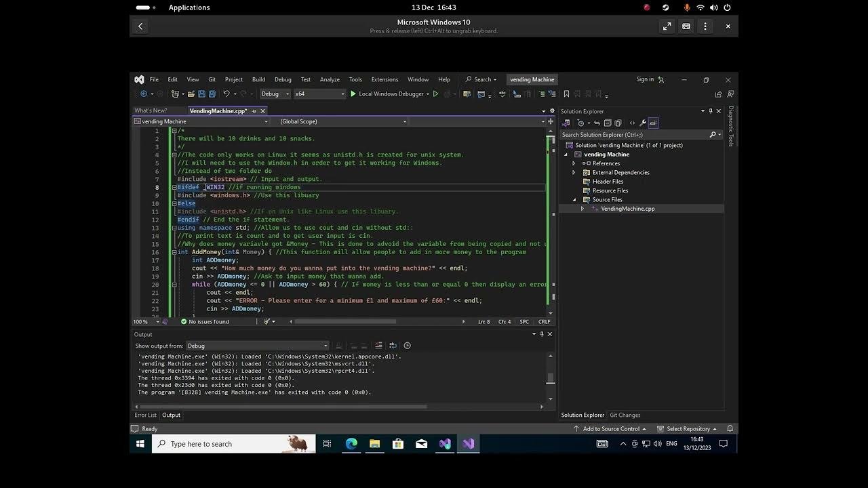Open the File menu
This screenshot has width=868, height=488.
pos(154,79)
